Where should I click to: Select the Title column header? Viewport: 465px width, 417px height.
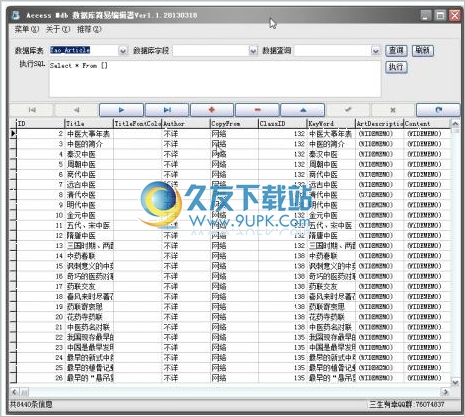point(89,124)
